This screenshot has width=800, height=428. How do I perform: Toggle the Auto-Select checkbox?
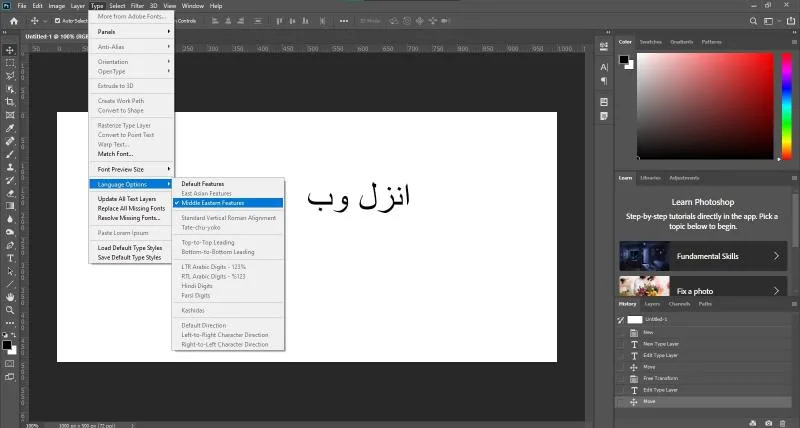[58, 21]
